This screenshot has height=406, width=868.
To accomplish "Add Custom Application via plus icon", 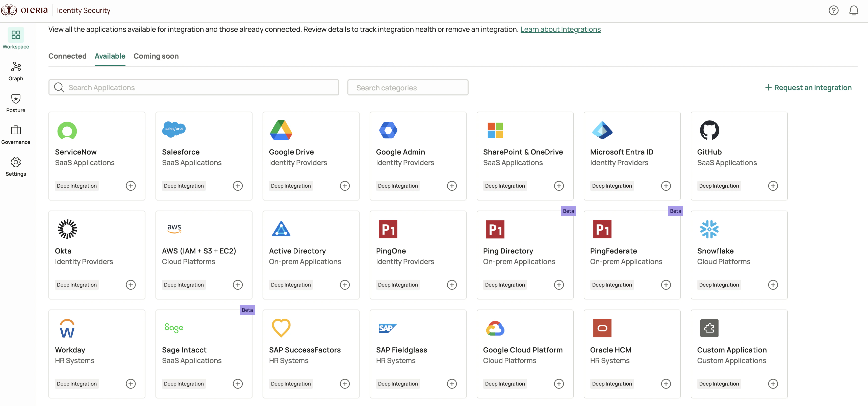I will point(773,384).
